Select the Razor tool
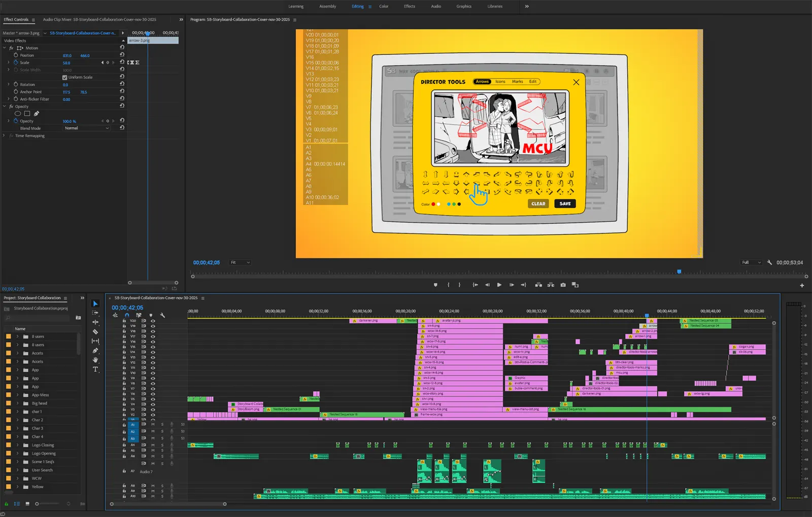812x517 pixels. coord(95,331)
